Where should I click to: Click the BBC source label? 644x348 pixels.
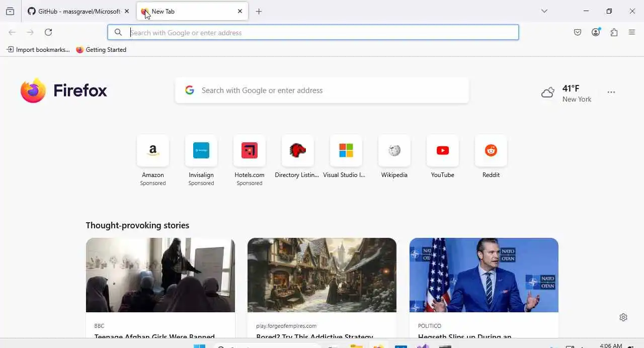click(x=99, y=326)
